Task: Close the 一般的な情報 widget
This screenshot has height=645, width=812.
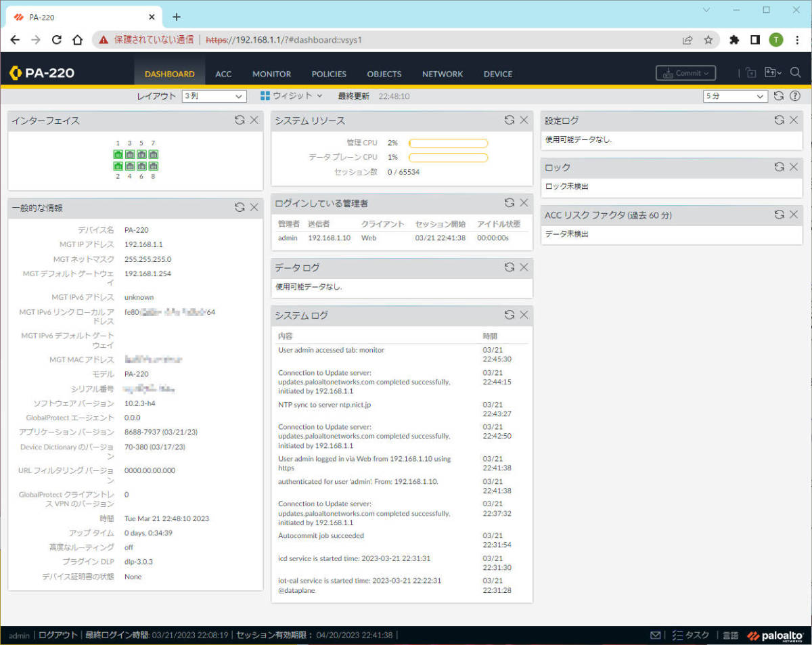Action: coord(254,207)
